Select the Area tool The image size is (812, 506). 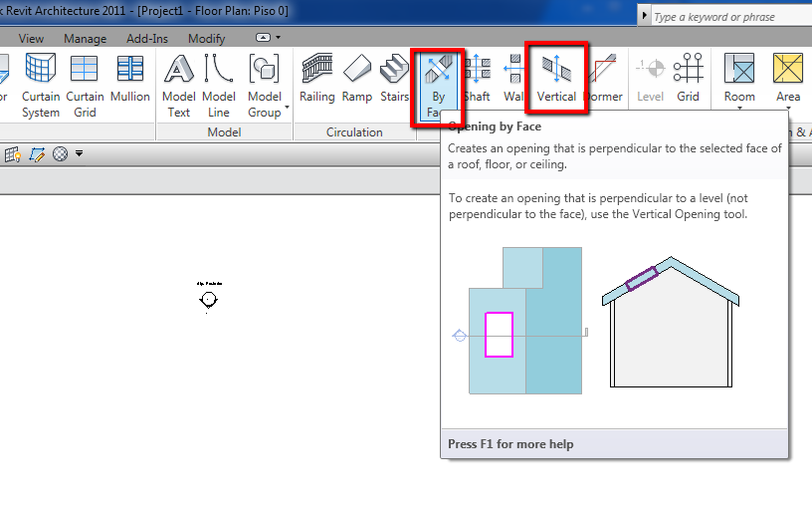point(788,78)
